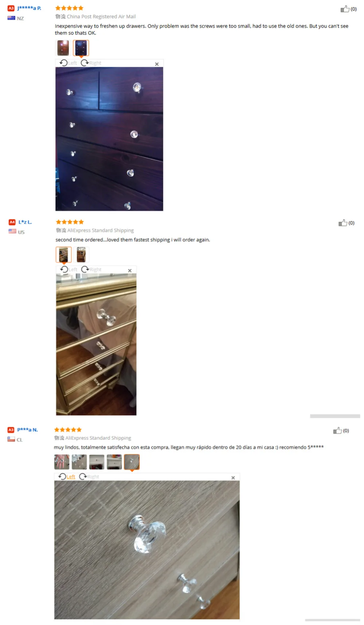Rotate the gold mirrored dresser photo right
The height and width of the screenshot is (625, 364).
point(91,269)
